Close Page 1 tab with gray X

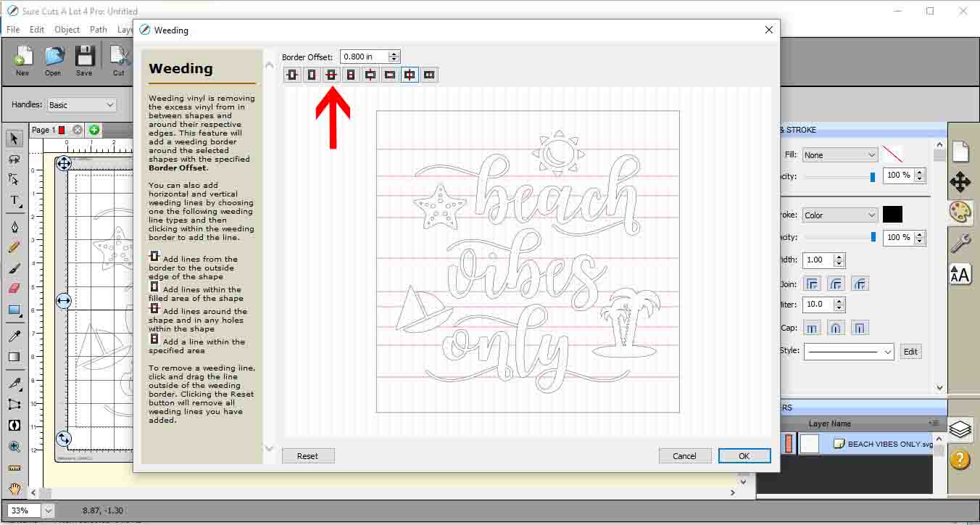coord(78,130)
